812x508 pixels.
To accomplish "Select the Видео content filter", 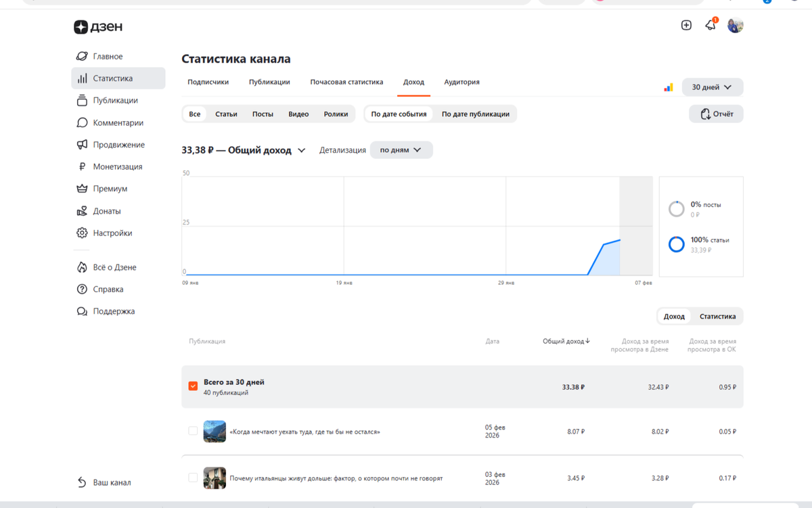I will tap(298, 114).
